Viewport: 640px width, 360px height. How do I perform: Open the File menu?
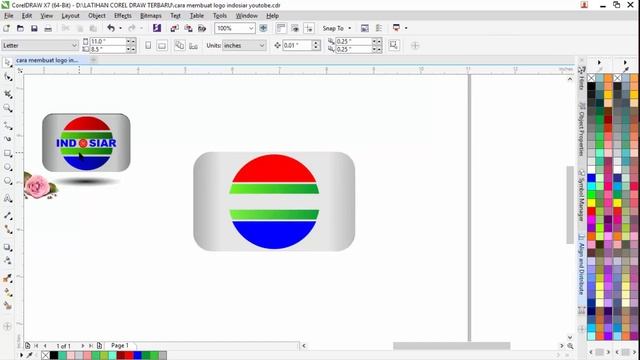[9, 16]
